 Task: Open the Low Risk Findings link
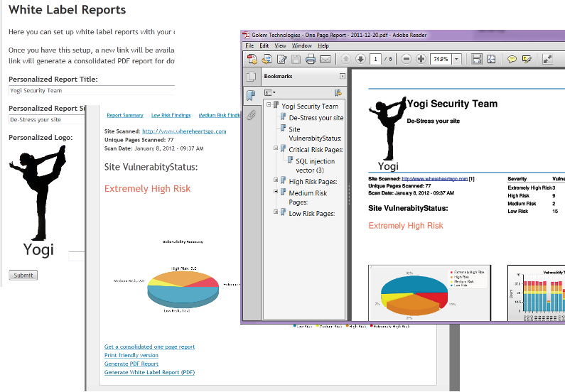[x=171, y=115]
